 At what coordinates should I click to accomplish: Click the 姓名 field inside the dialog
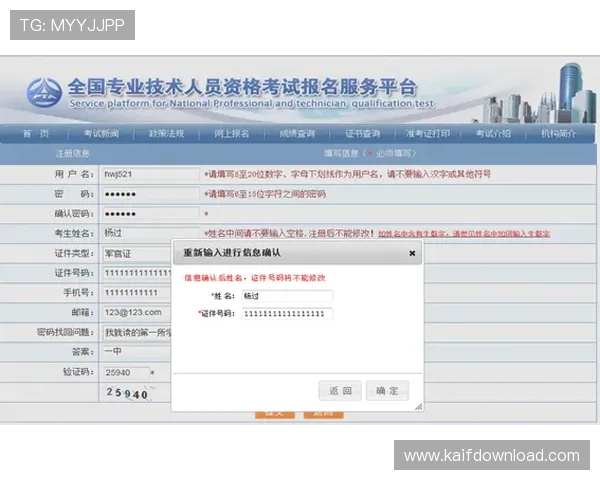(287, 296)
